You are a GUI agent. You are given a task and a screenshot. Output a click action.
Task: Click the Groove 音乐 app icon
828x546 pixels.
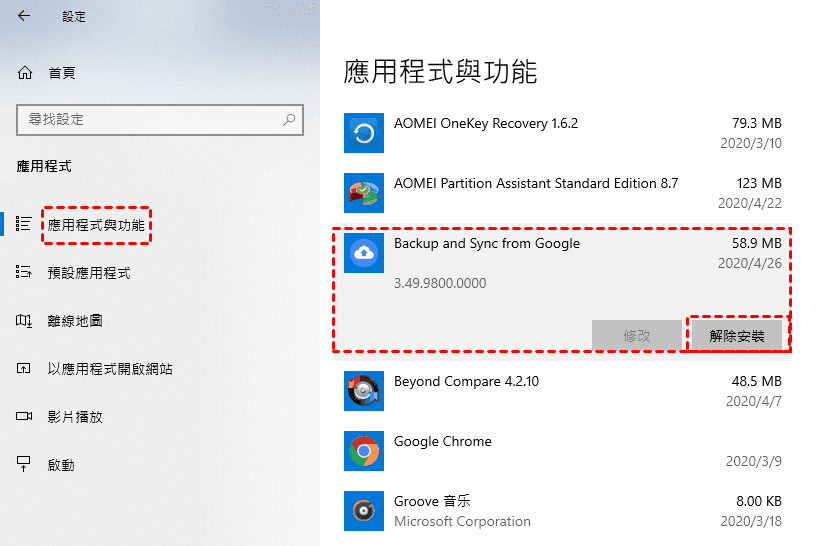pyautogui.click(x=364, y=511)
